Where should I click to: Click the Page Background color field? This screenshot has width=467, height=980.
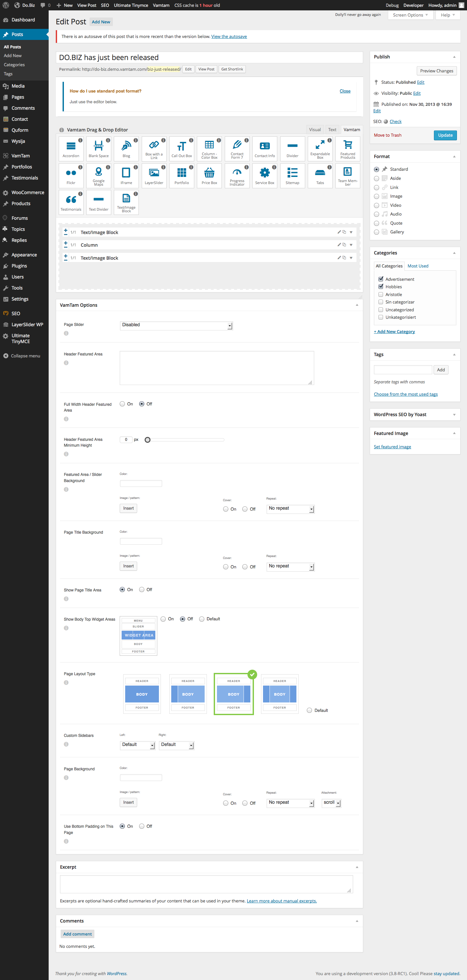pos(141,778)
